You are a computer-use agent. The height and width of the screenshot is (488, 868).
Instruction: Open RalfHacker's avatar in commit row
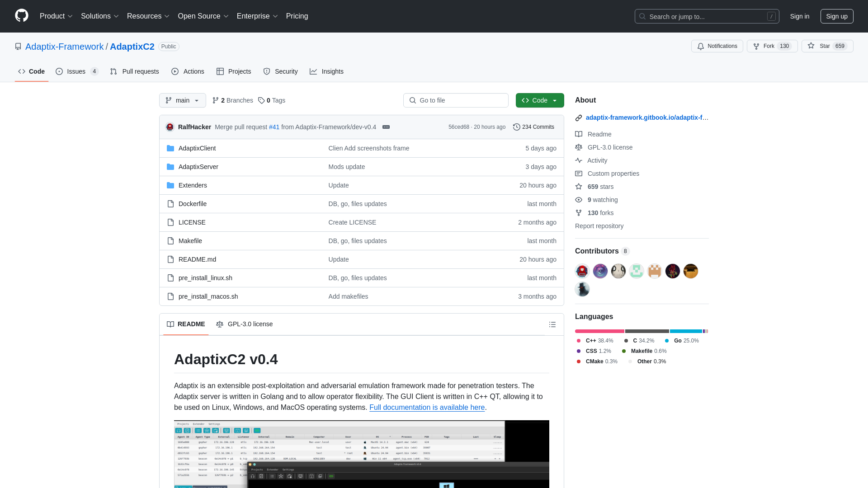170,127
